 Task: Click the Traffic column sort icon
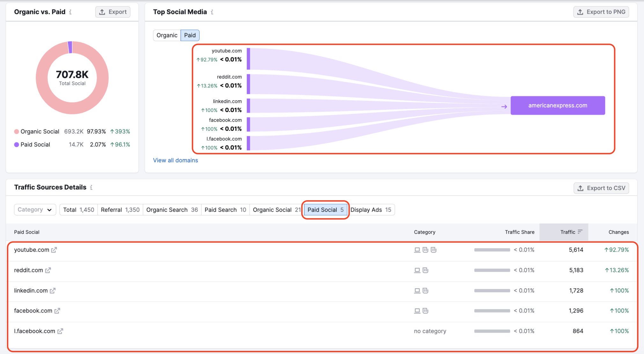[580, 232]
